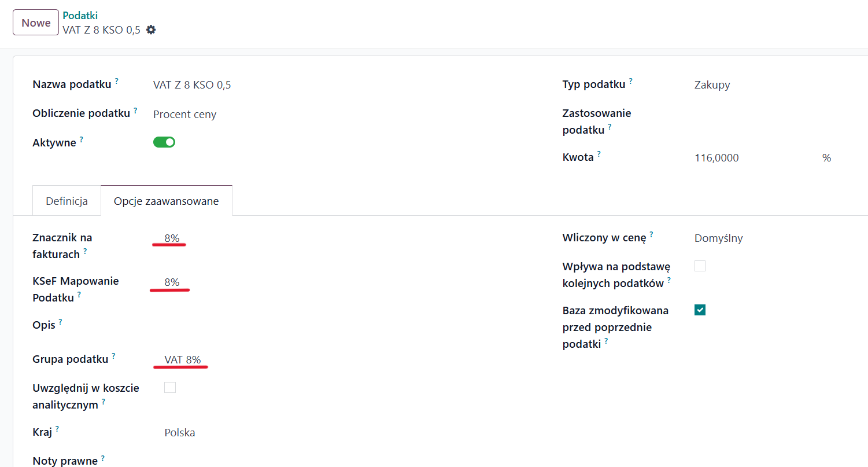Click help icon beside Grupa podatku
Image resolution: width=868 pixels, height=467 pixels.
(x=113, y=356)
